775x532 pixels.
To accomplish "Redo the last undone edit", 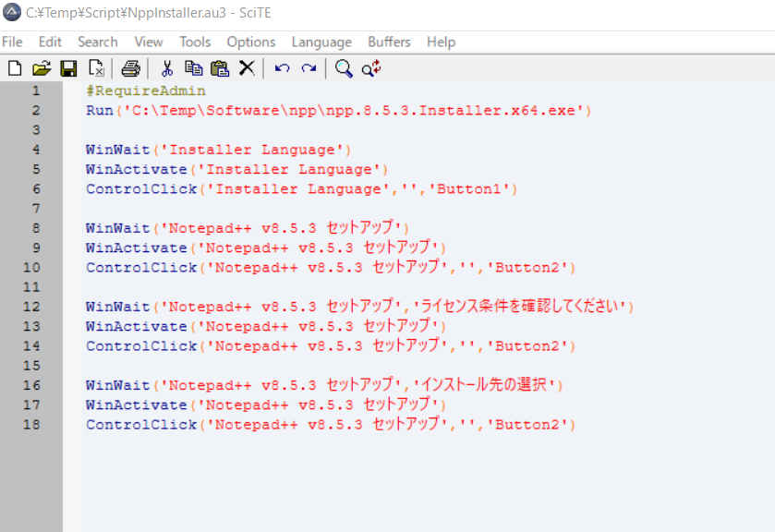I will pos(309,68).
